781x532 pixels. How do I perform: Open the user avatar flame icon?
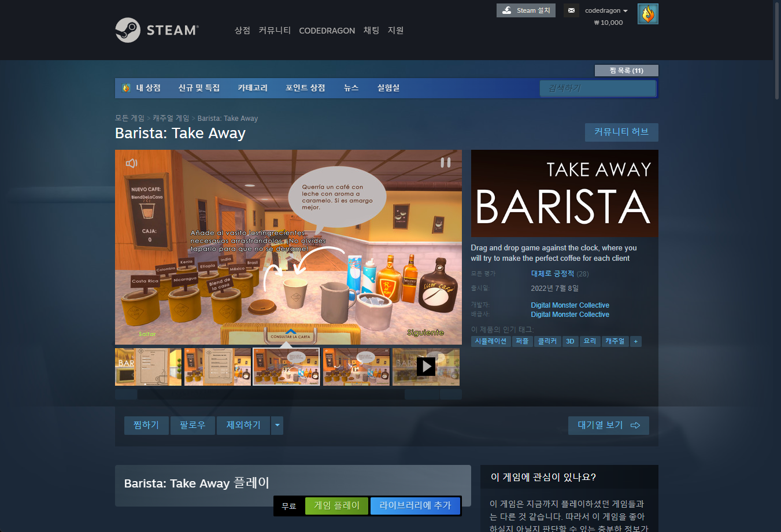(648, 14)
